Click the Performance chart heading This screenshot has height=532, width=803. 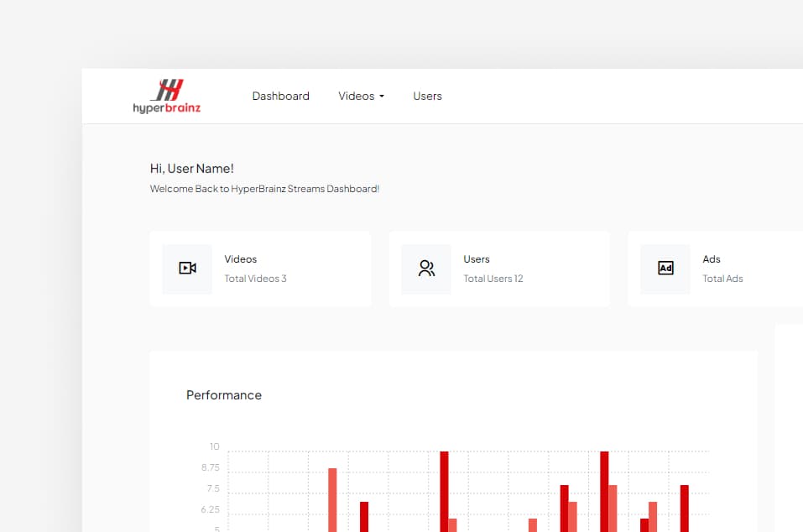[224, 395]
